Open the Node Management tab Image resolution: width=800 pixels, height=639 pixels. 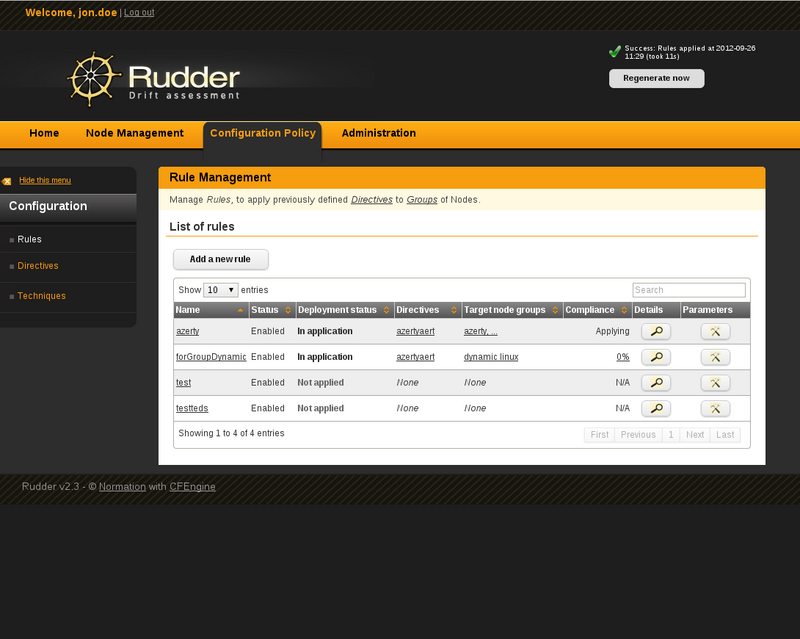(x=135, y=133)
